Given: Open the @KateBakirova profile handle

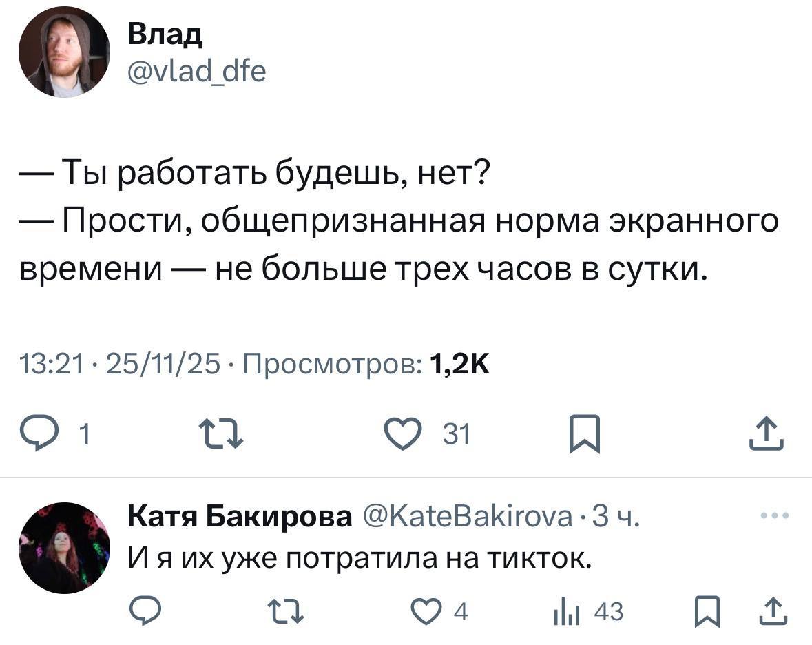Looking at the screenshot, I should (466, 515).
